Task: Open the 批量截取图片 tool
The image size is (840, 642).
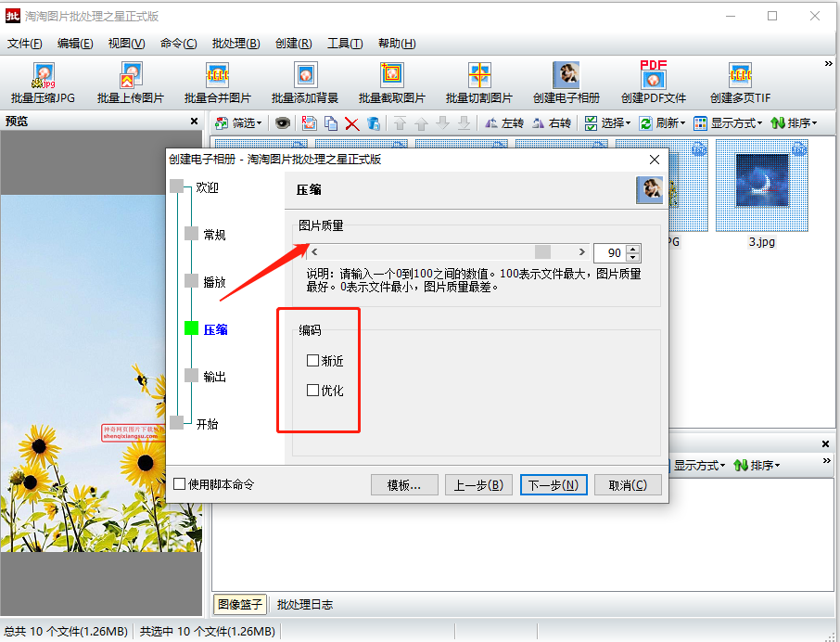Action: [x=391, y=83]
